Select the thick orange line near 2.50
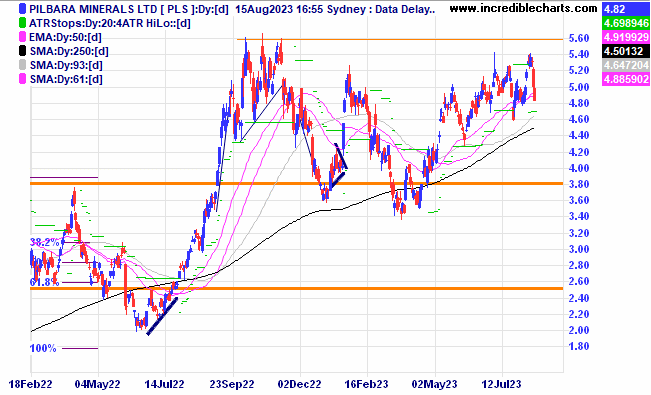Screen dimensions: 651x395 point(296,289)
